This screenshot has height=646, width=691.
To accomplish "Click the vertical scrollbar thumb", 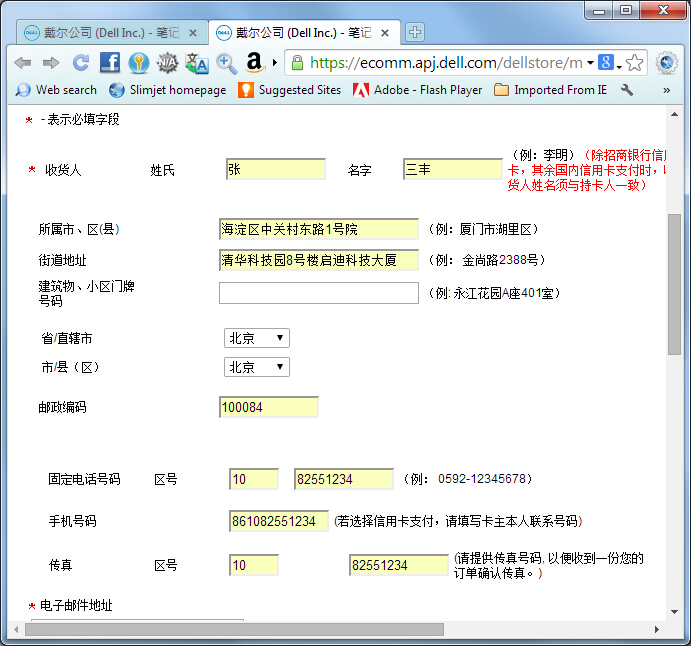I will tap(675, 285).
